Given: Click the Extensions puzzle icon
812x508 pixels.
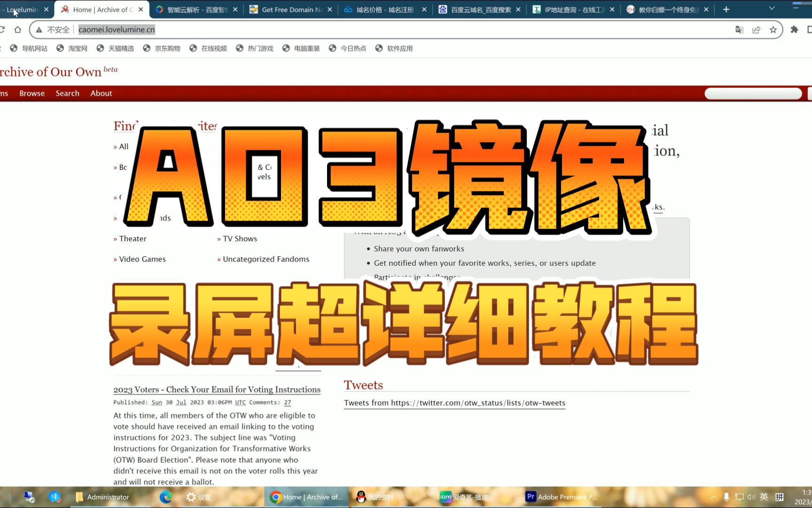Looking at the screenshot, I should tap(794, 30).
